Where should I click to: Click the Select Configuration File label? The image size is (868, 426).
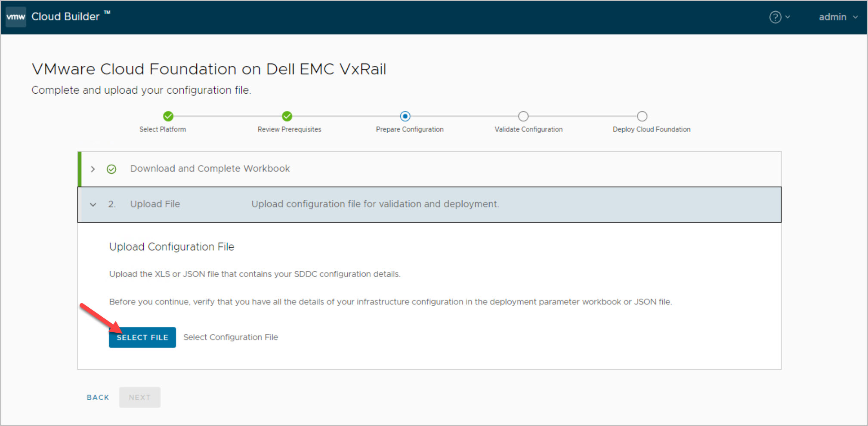231,337
